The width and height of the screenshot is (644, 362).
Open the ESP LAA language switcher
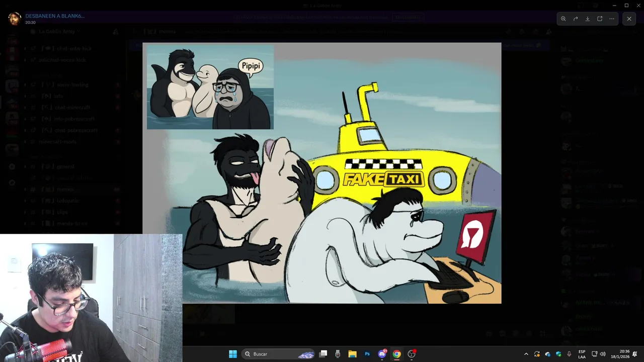point(582,354)
